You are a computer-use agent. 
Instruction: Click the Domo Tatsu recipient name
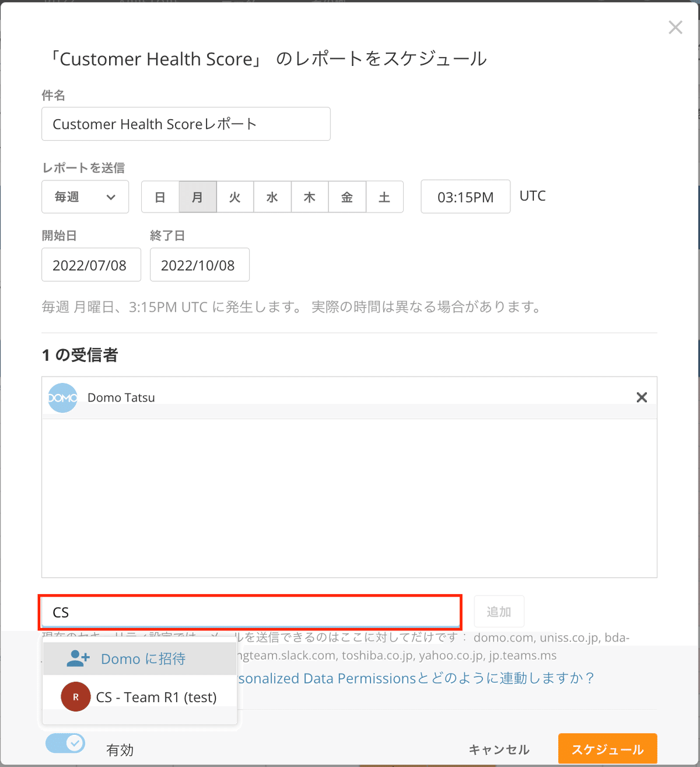tap(121, 398)
